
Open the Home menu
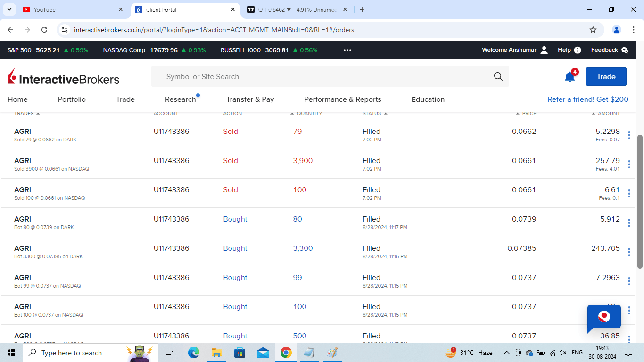point(17,99)
